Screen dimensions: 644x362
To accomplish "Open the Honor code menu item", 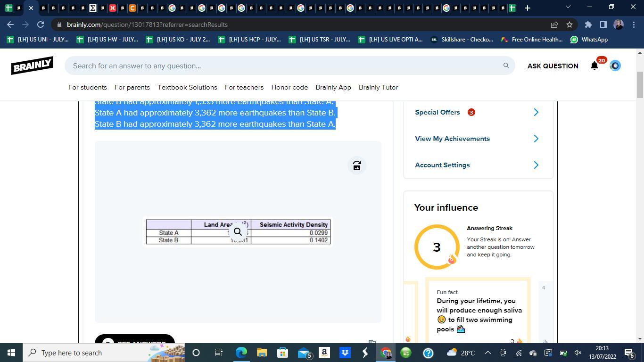I will [x=289, y=87].
